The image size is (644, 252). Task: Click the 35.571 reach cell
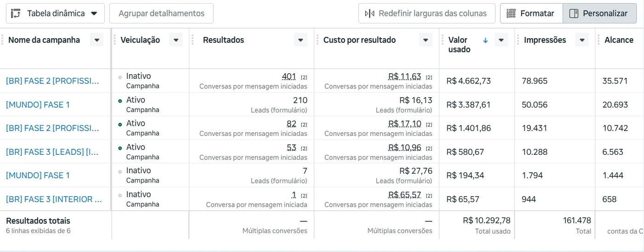coord(615,81)
